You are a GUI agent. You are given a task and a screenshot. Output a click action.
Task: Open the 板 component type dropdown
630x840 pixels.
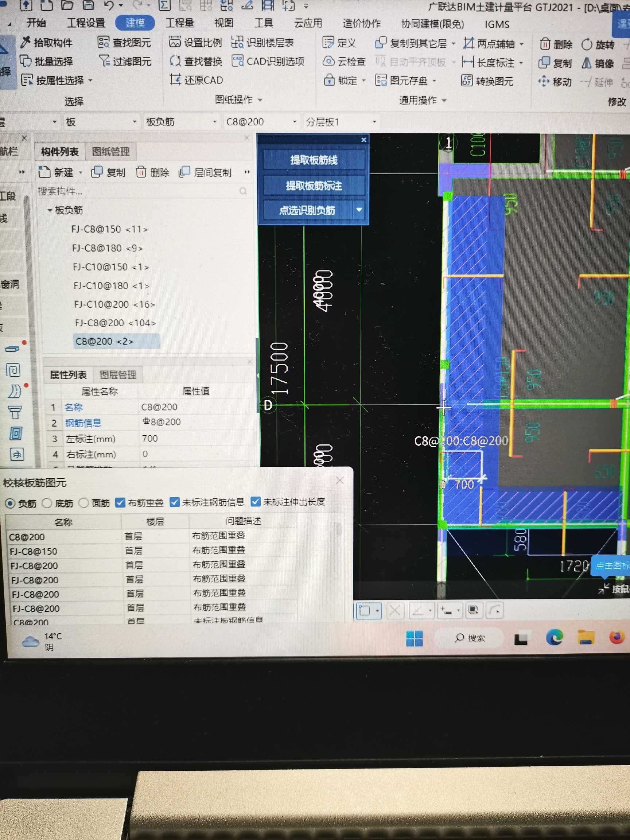[x=101, y=122]
